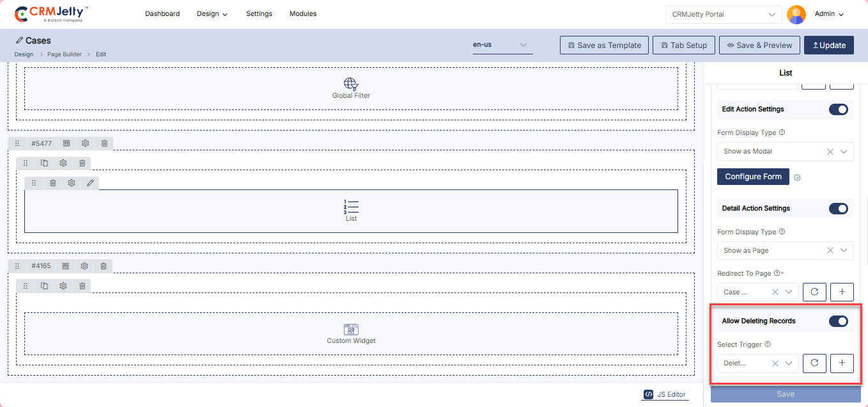Click the Page Builder breadcrumb link

(65, 54)
